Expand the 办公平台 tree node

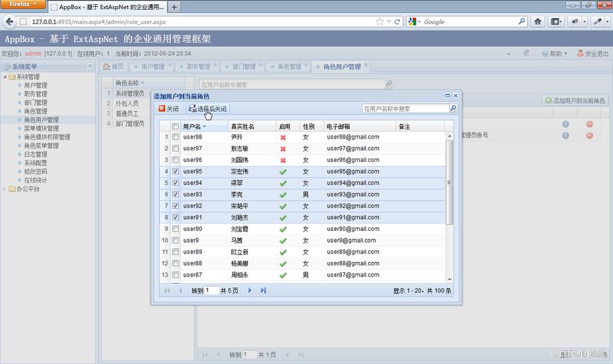tap(5, 189)
